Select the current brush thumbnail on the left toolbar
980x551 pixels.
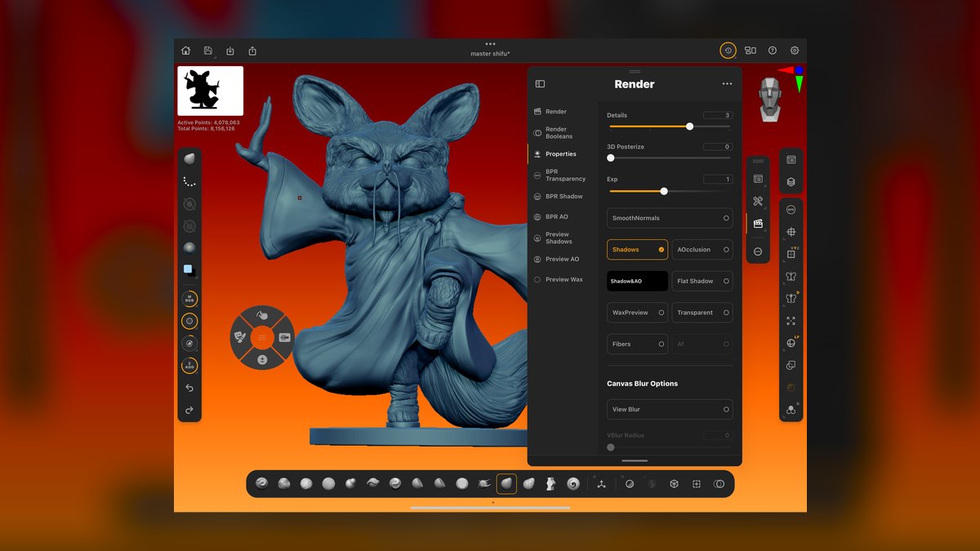click(x=189, y=158)
